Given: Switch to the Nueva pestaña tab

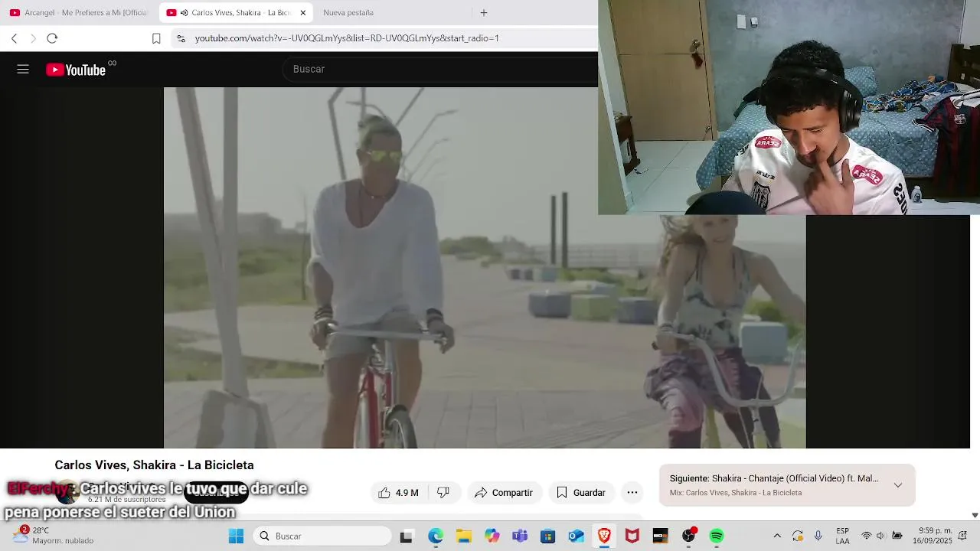Looking at the screenshot, I should (x=348, y=13).
